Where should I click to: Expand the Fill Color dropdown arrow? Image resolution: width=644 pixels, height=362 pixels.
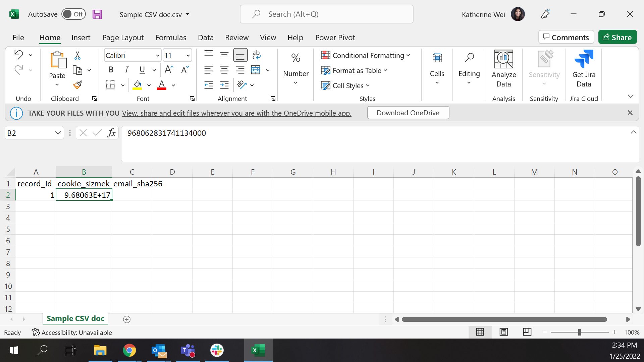pos(149,85)
